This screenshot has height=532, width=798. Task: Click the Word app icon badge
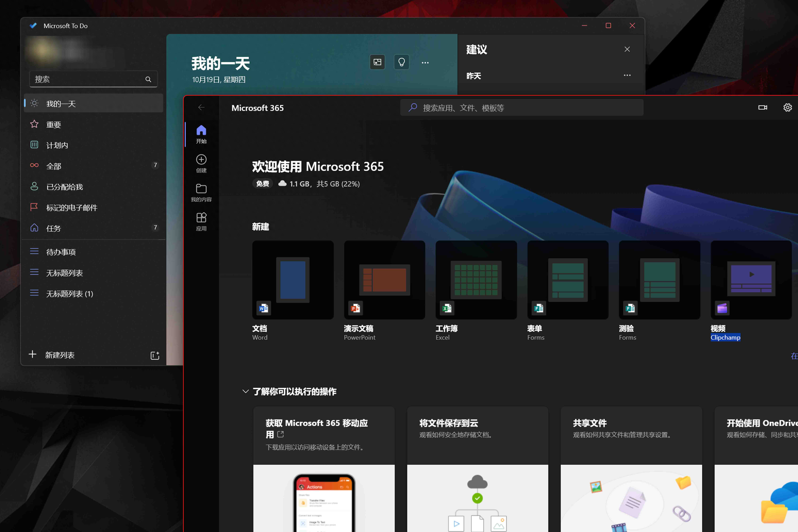tap(263, 308)
